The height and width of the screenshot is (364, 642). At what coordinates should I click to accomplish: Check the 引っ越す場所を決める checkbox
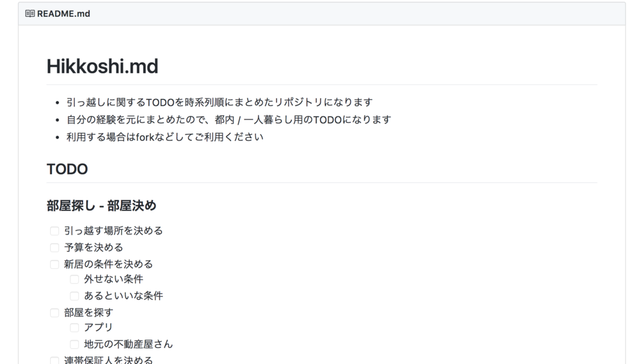54,231
